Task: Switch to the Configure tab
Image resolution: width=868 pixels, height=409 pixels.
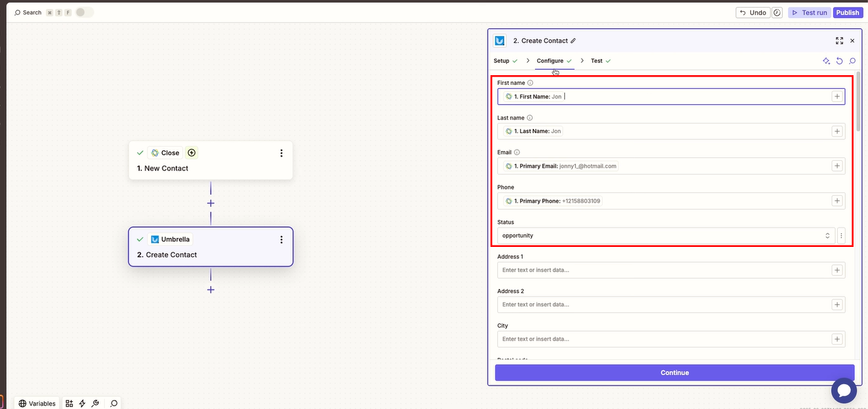Action: (x=555, y=61)
